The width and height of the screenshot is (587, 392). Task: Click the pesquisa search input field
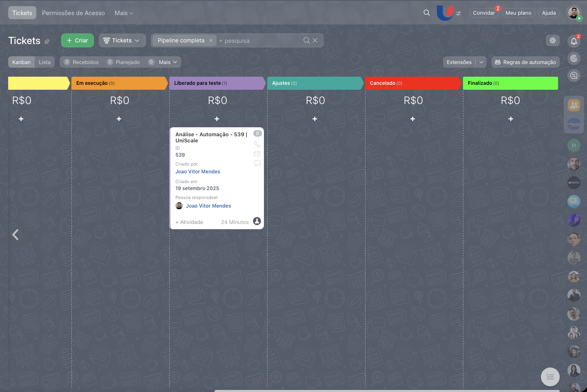[259, 41]
